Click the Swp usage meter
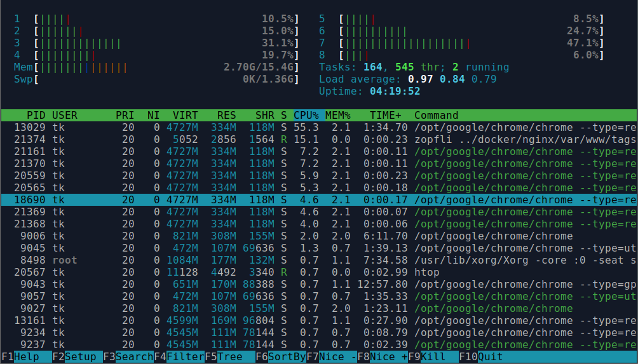This screenshot has height=364, width=638. tap(167, 79)
